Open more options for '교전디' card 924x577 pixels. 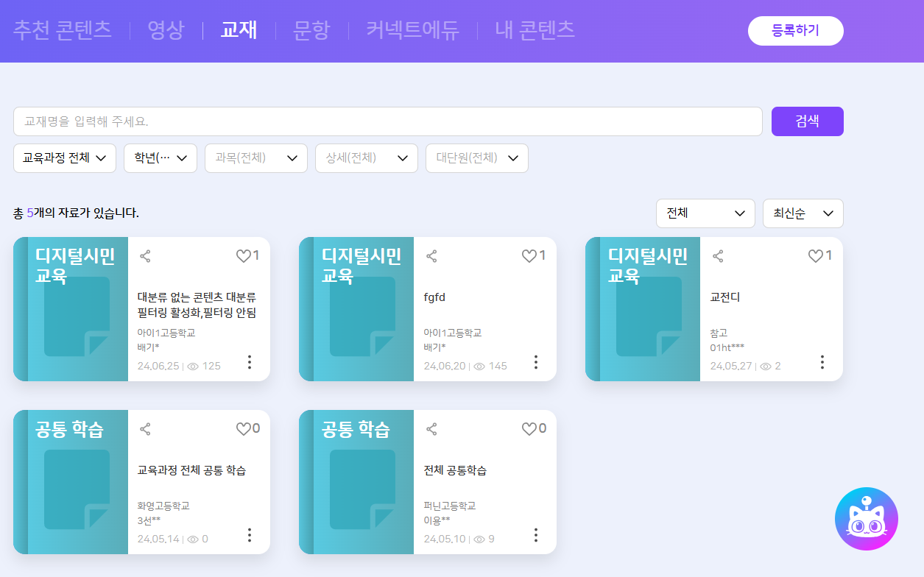(822, 362)
